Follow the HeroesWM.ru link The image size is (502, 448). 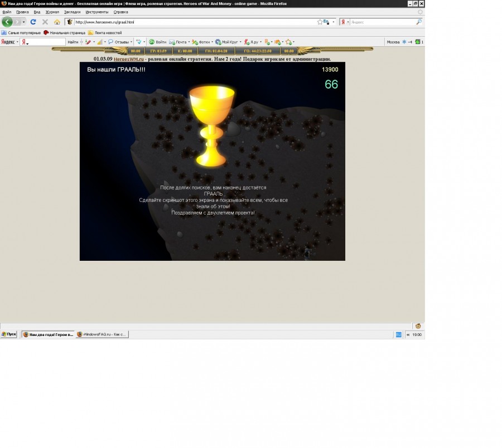[x=129, y=59]
